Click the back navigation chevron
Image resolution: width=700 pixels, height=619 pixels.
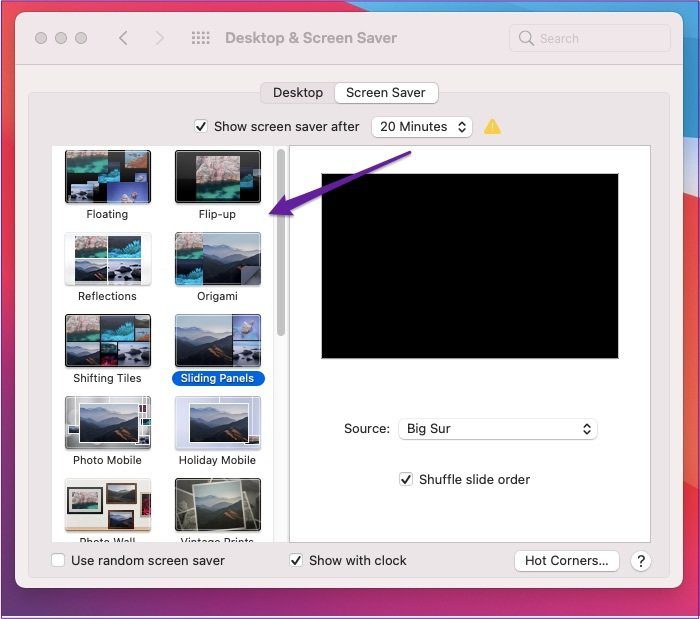(124, 38)
